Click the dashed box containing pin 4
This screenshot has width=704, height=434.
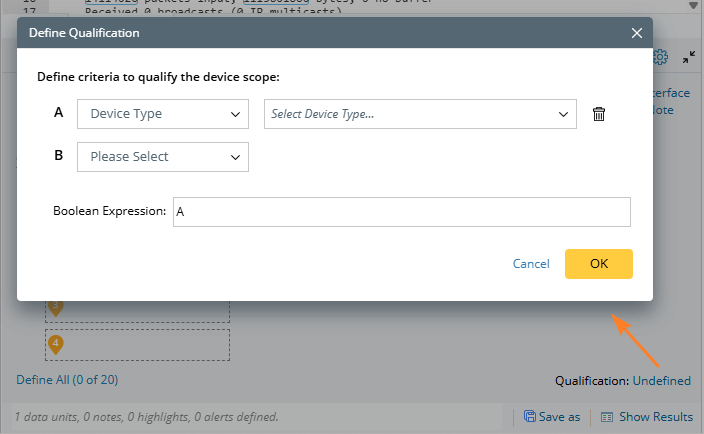(x=137, y=345)
